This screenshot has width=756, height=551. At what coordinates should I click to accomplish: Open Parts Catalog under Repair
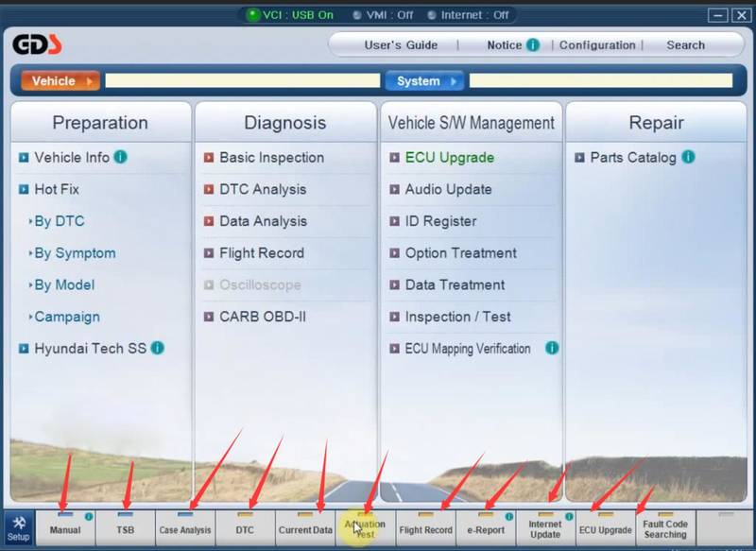633,158
